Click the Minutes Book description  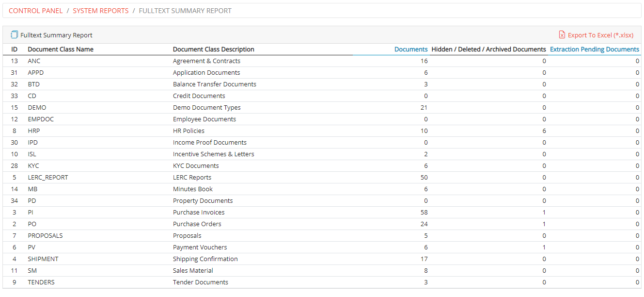(x=193, y=189)
